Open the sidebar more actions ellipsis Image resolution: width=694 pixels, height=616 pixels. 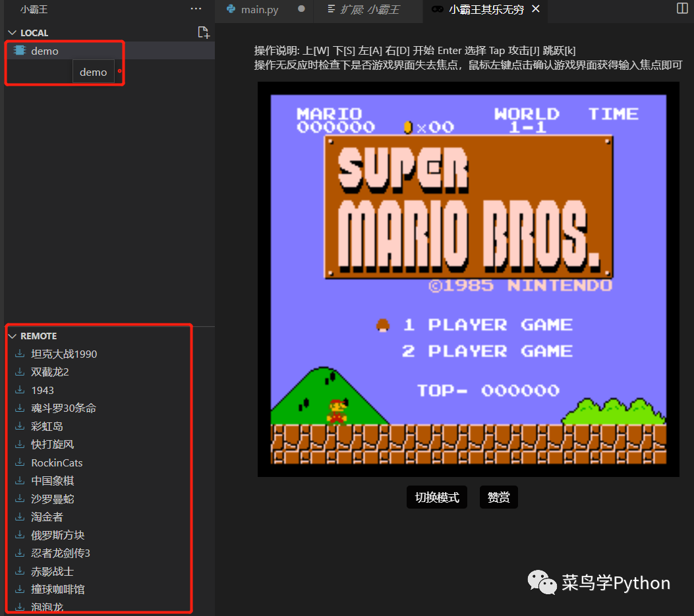pos(196,9)
